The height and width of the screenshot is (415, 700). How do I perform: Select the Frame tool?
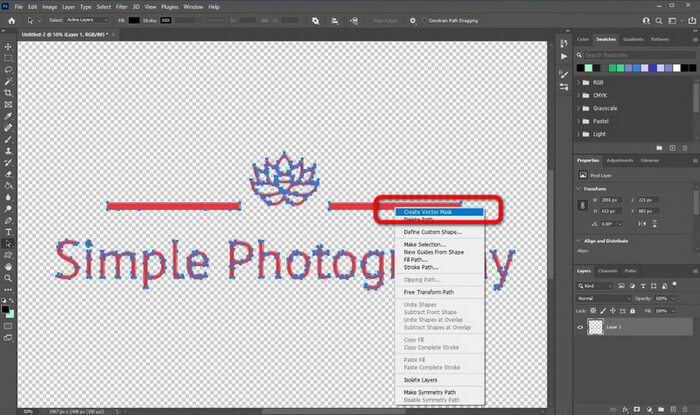tap(8, 105)
